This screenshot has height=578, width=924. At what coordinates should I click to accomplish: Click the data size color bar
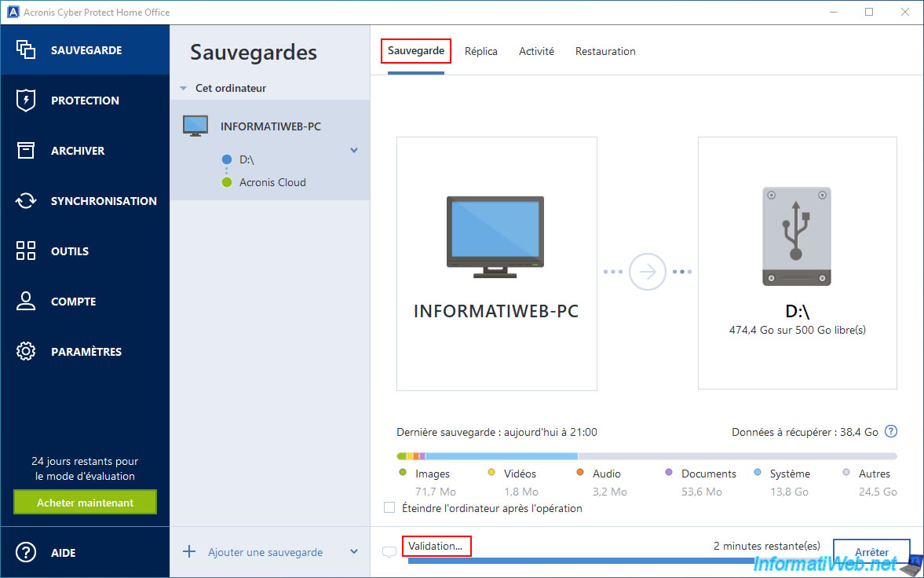[647, 456]
